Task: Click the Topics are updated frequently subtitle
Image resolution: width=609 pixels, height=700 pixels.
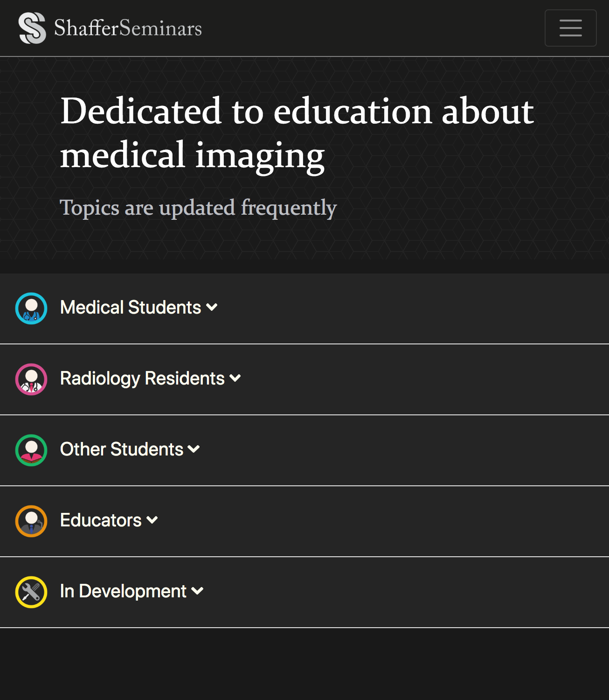Action: [198, 208]
